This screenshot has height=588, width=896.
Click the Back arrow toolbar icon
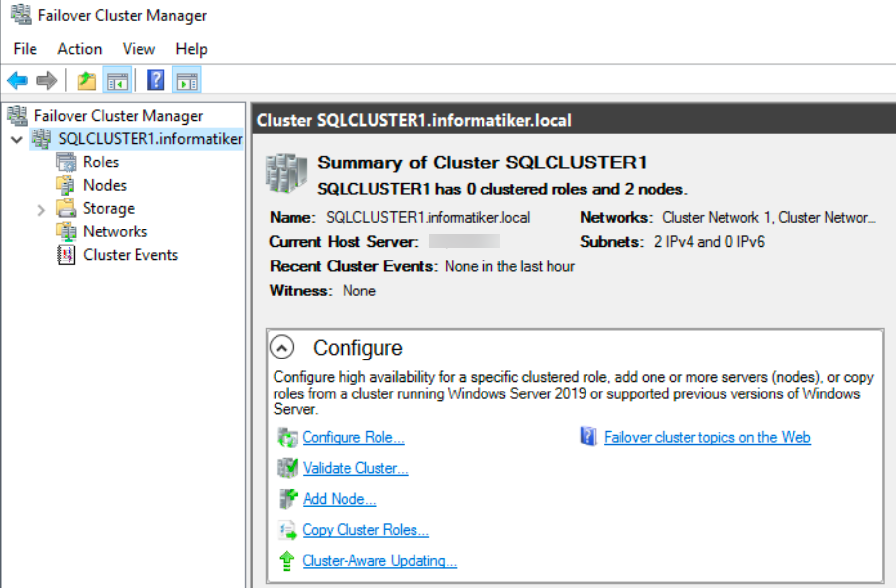(x=18, y=80)
